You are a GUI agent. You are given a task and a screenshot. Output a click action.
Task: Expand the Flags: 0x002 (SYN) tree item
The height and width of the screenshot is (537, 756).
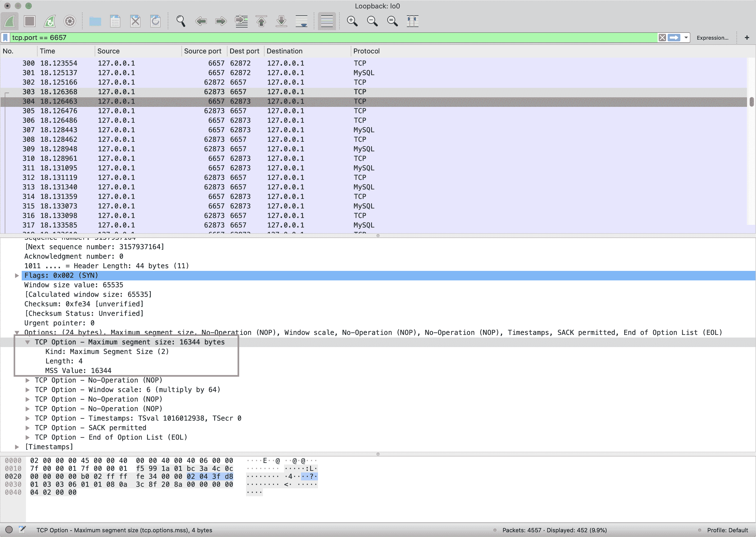[x=17, y=275]
